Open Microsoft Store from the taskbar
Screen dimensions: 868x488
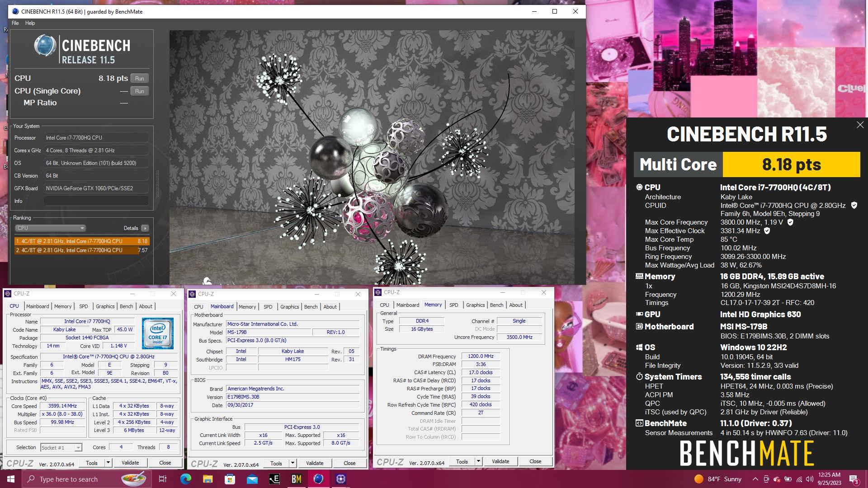[x=230, y=479]
